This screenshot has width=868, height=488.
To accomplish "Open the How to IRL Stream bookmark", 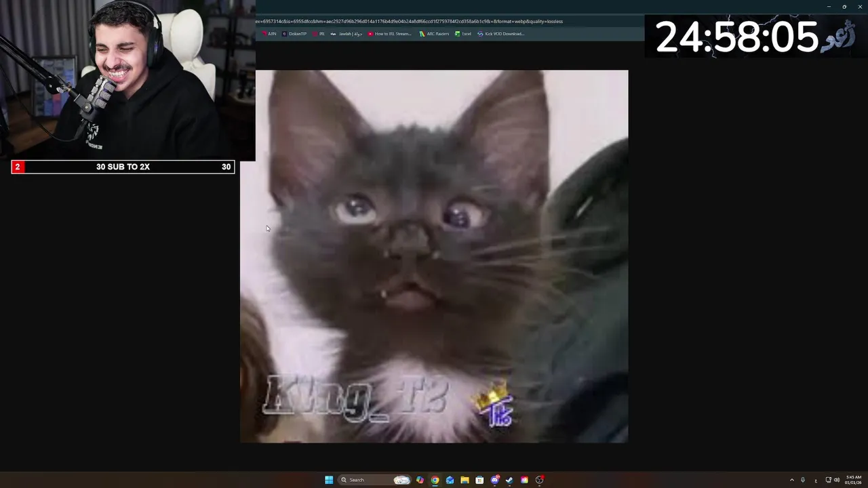I will [390, 34].
